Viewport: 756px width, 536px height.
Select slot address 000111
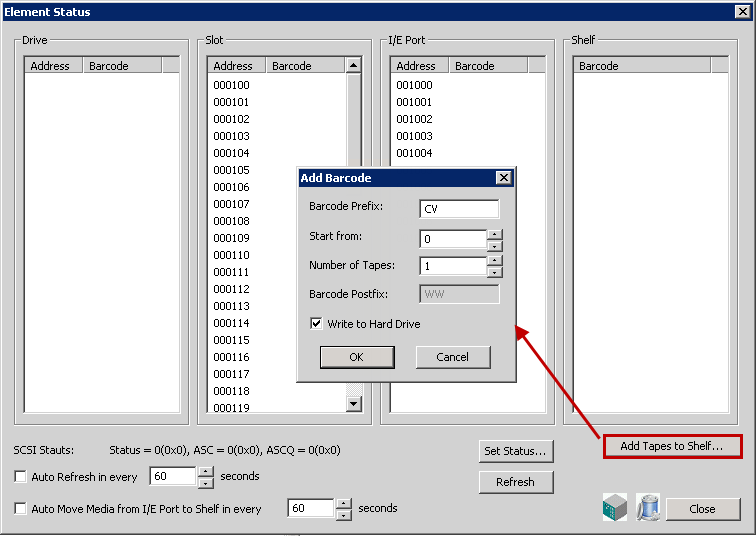231,272
